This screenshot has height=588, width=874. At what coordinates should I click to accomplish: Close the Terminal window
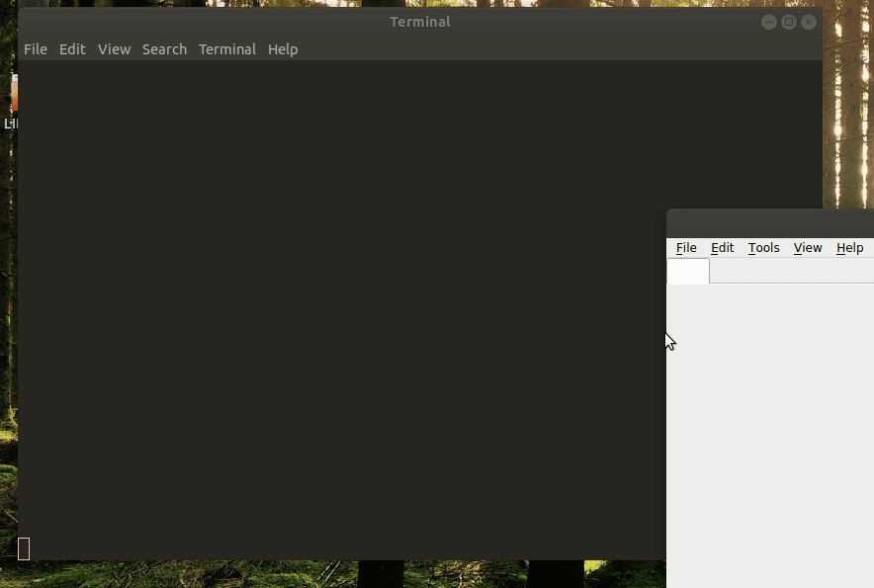[808, 21]
